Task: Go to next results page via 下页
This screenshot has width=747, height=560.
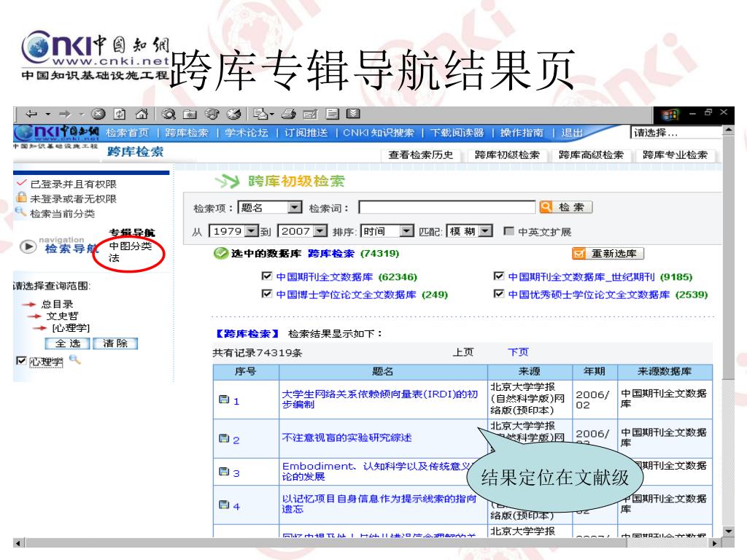Action: [518, 352]
